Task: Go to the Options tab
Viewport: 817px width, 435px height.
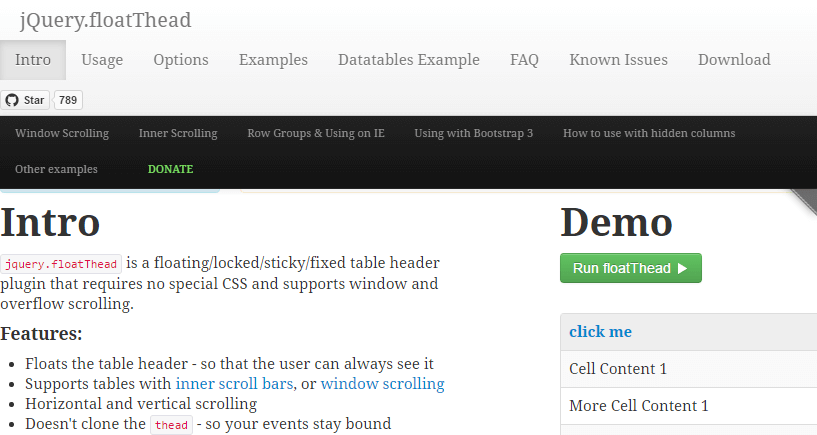Action: [181, 60]
